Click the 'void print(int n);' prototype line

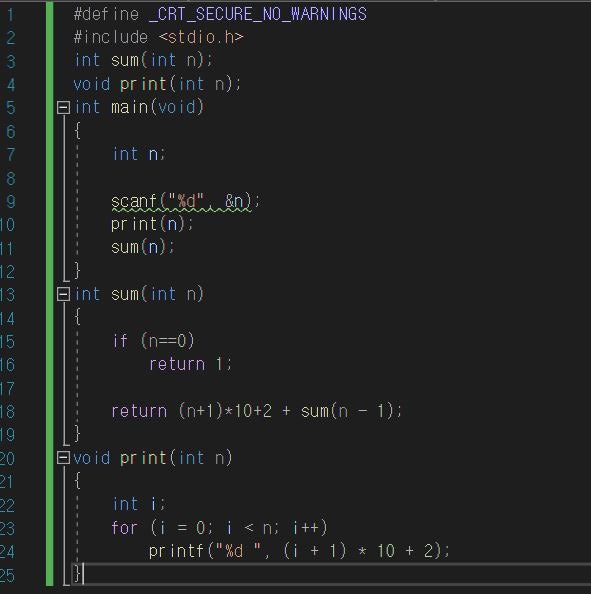(x=157, y=84)
